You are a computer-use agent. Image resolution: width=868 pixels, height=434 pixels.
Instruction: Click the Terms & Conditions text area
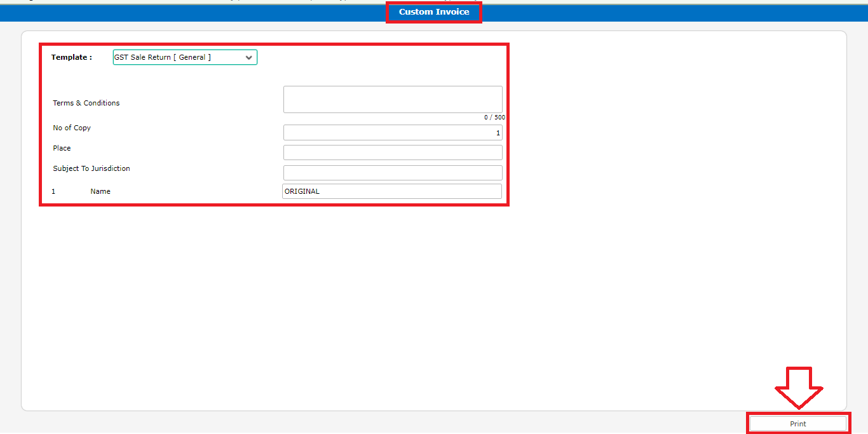tap(393, 99)
